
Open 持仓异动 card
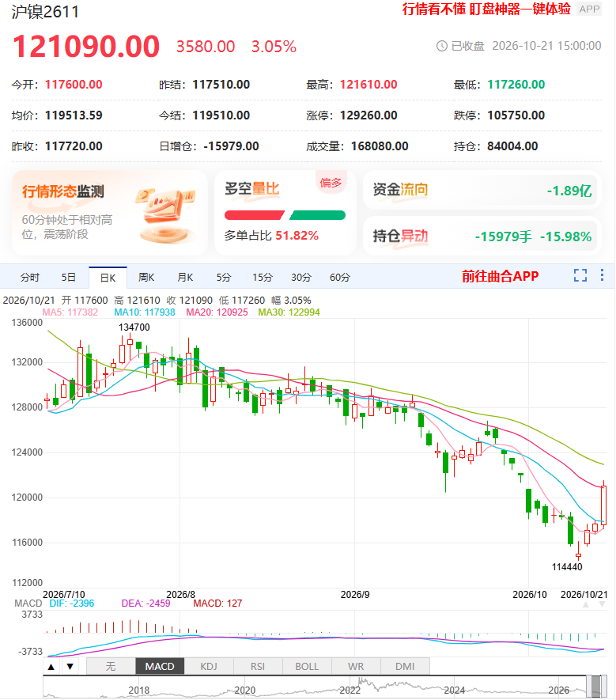coord(482,236)
